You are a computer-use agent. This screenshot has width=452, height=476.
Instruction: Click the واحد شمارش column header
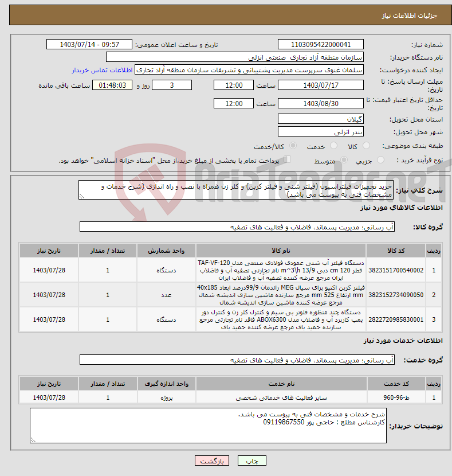[x=166, y=251]
